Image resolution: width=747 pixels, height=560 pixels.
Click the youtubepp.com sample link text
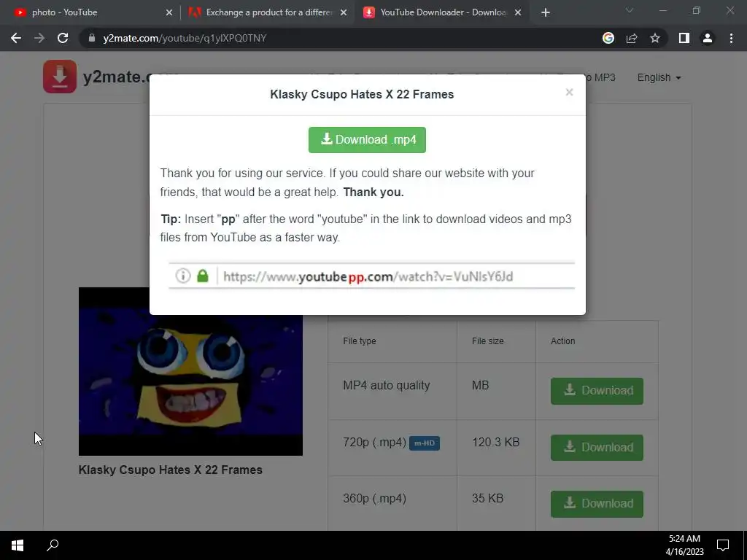tap(368, 276)
